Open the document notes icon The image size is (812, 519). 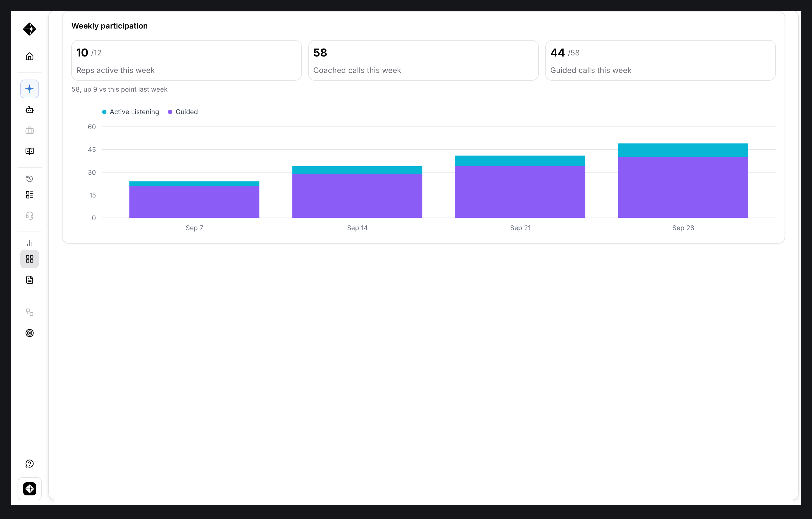[30, 280]
